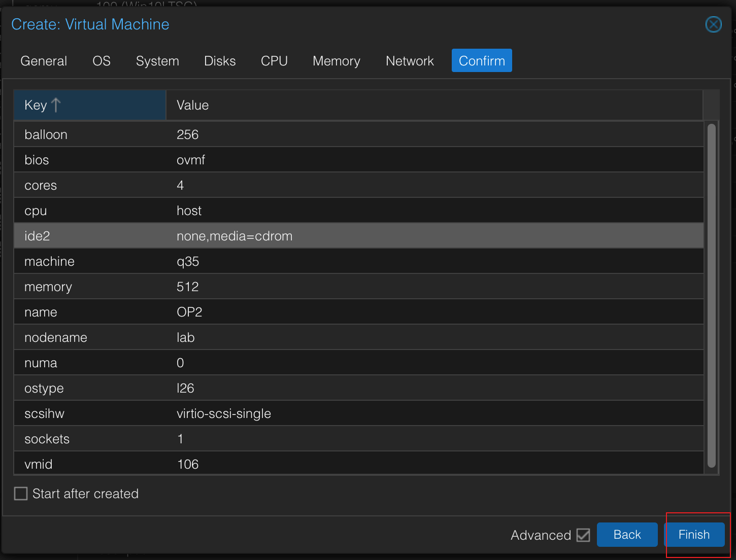Select the numa row
The height and width of the screenshot is (560, 736).
pyautogui.click(x=359, y=363)
